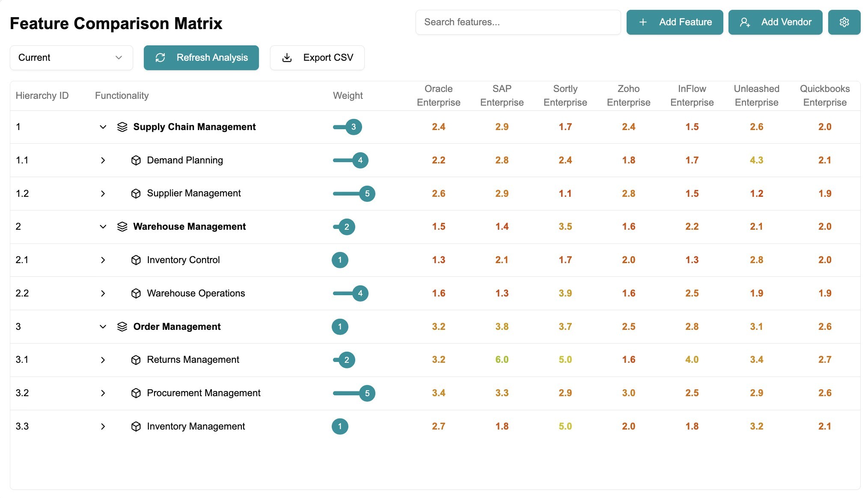Click the Weight column header

pyautogui.click(x=348, y=96)
